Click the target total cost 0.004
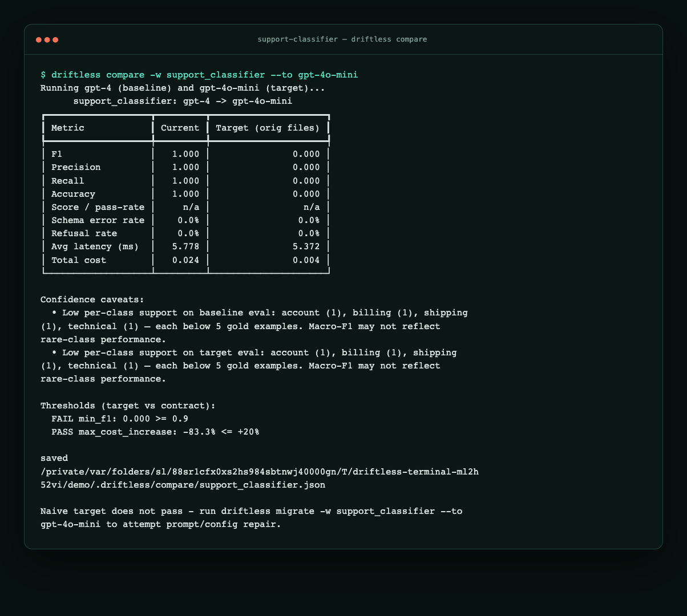 coord(306,260)
